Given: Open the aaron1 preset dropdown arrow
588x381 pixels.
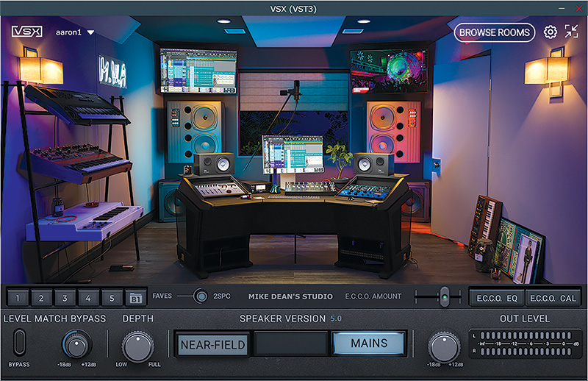Looking at the screenshot, I should coord(90,32).
